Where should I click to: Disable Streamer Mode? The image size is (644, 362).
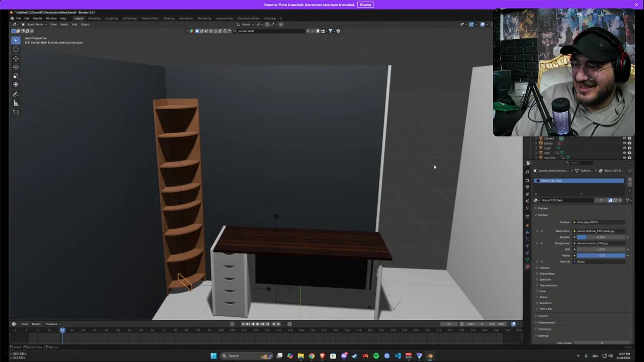pyautogui.click(x=365, y=5)
